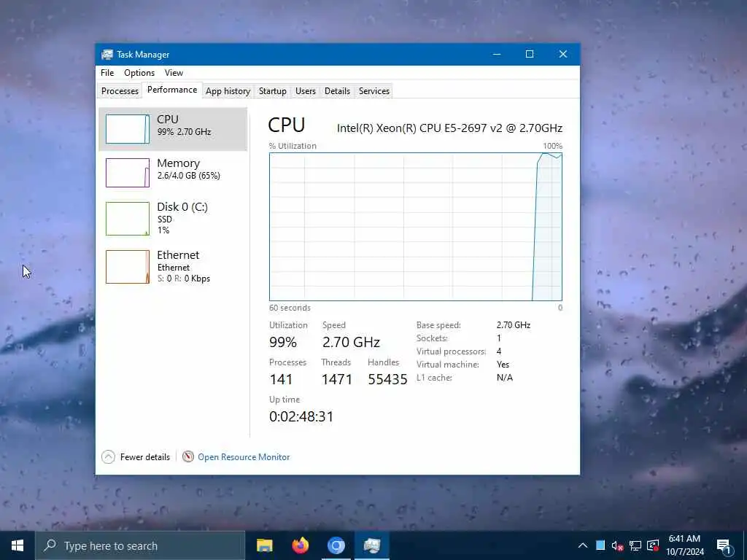The height and width of the screenshot is (560, 747).
Task: Select the Disk 0 (C:) mini graph
Action: (127, 219)
